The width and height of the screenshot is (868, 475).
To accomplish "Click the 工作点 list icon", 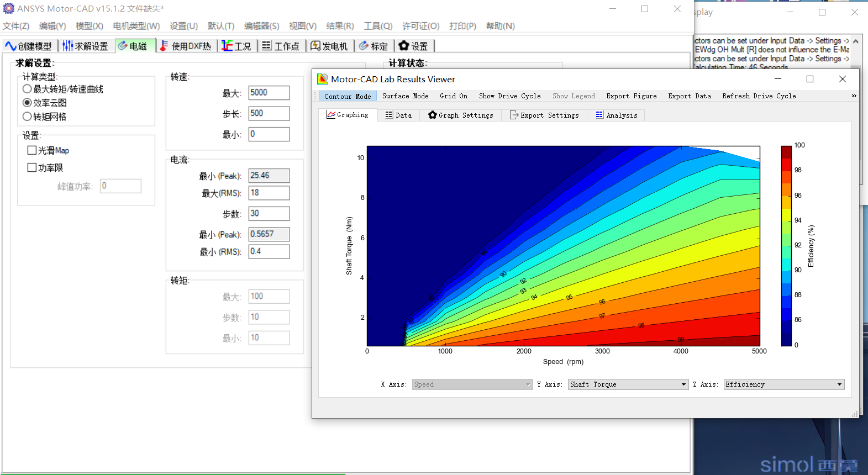I will [267, 46].
